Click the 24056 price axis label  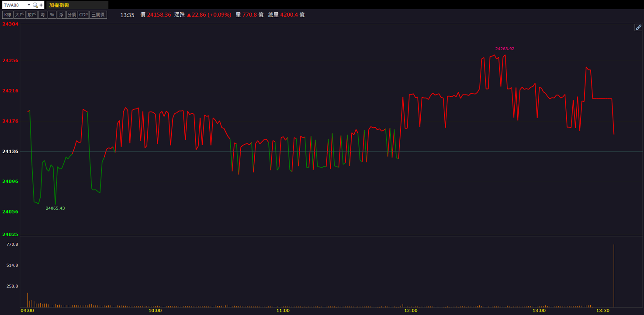coord(10,211)
